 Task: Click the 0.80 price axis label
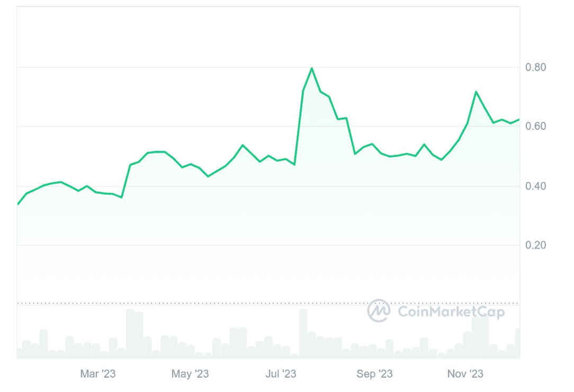pyautogui.click(x=535, y=67)
